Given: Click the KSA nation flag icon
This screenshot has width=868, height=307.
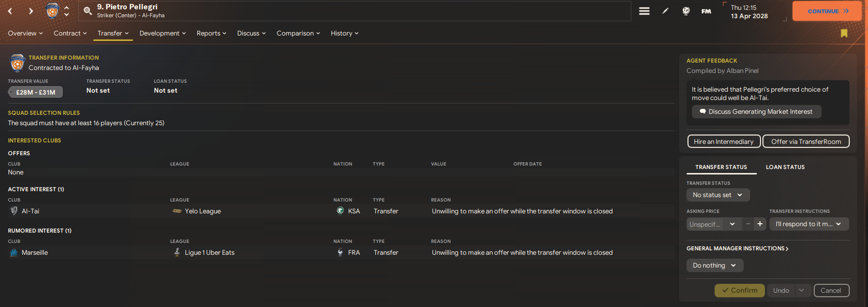Looking at the screenshot, I should [340, 211].
